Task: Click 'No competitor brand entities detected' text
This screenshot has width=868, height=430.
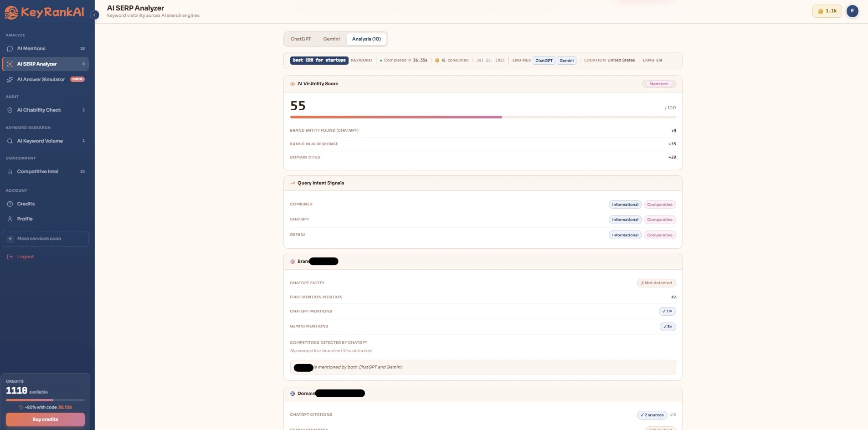Action: click(331, 351)
